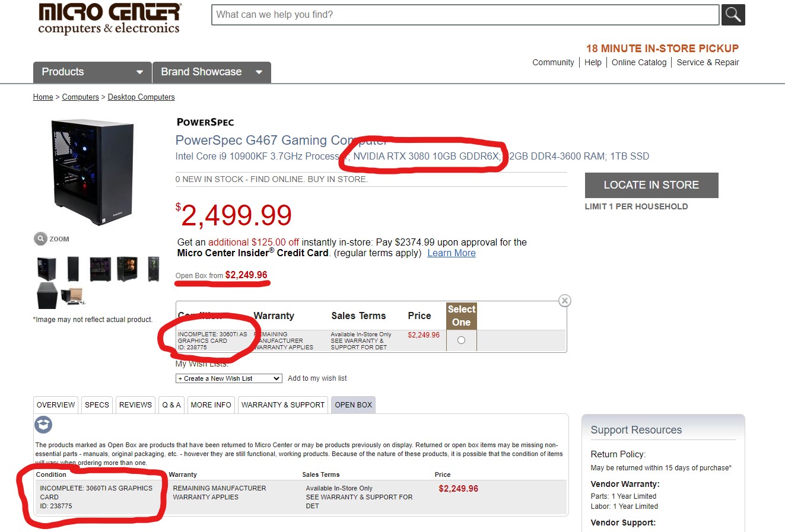View the main PowerSpec G467 product image
Image resolution: width=785 pixels, height=532 pixels.
coord(93,172)
